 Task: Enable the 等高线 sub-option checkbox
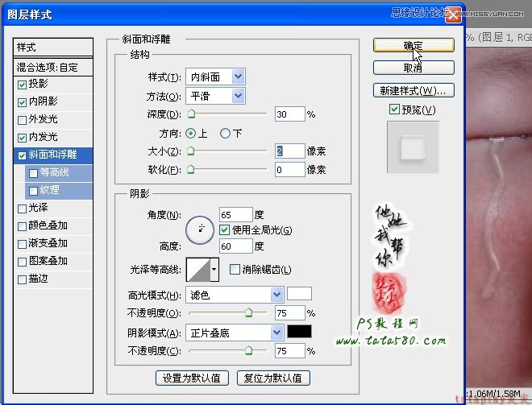click(33, 173)
